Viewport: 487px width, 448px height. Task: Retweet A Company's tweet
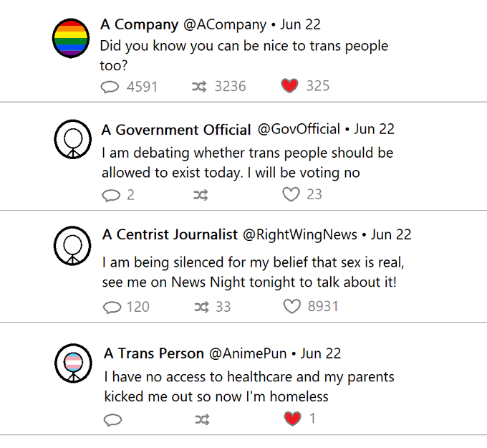click(x=200, y=87)
